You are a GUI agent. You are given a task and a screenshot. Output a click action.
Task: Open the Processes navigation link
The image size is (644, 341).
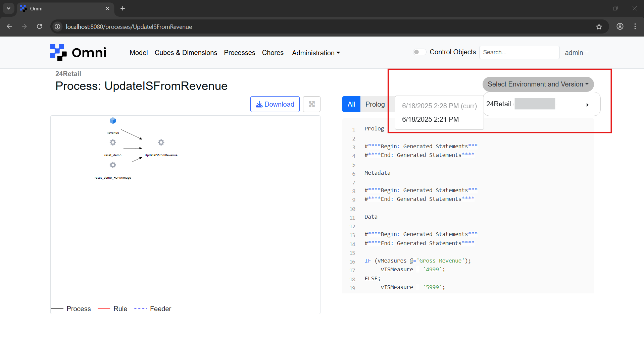240,53
